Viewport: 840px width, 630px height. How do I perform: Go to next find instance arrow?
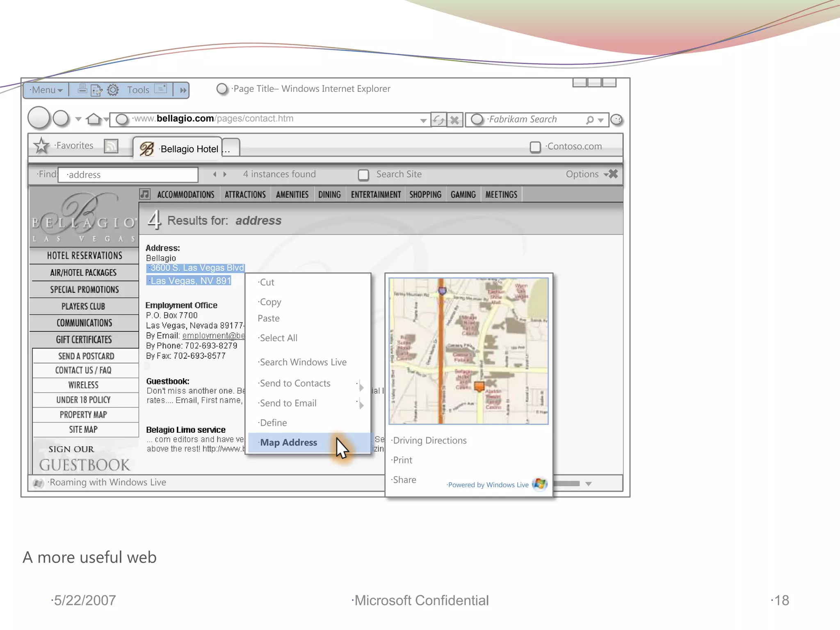point(225,174)
